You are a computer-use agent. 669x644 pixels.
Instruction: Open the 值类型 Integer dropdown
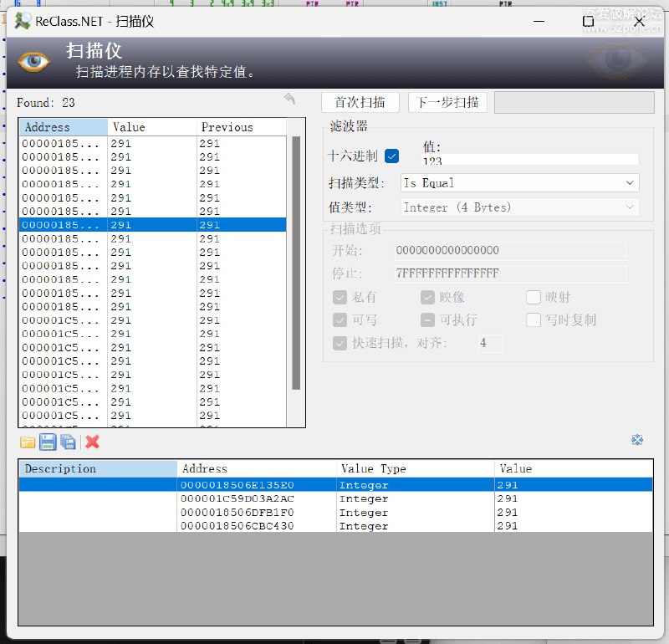click(x=518, y=207)
